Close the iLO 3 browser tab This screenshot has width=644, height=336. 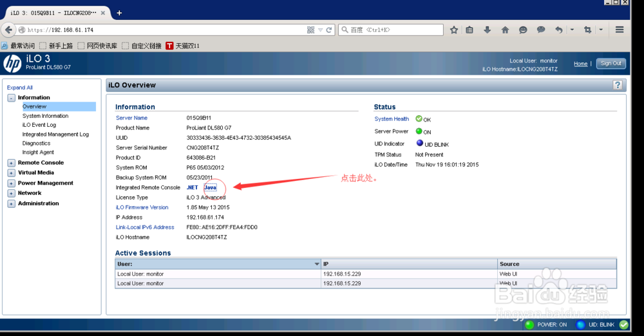pyautogui.click(x=103, y=13)
